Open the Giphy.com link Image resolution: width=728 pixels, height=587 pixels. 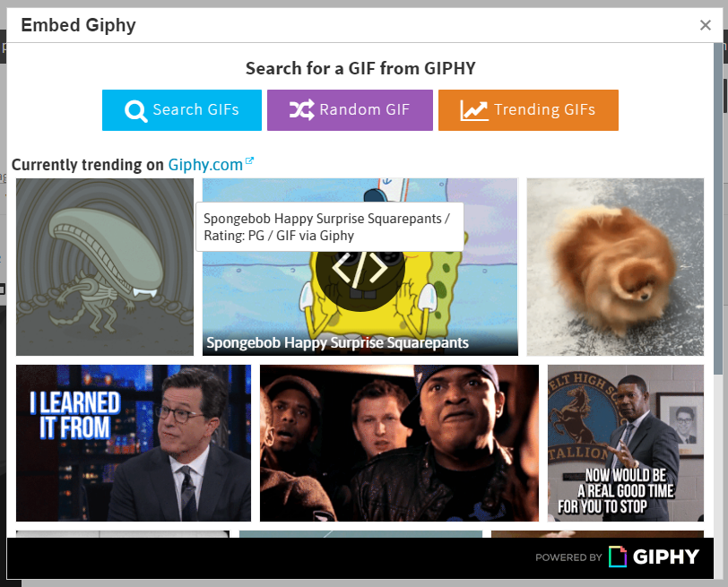(205, 165)
